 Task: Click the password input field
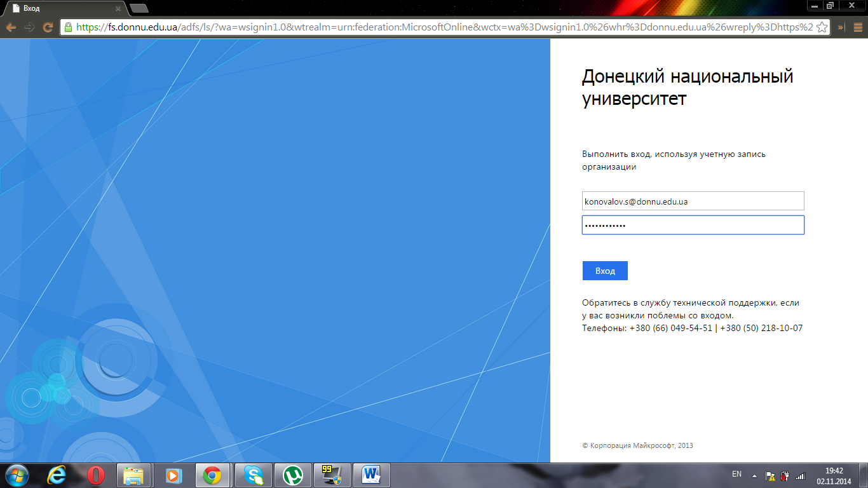693,225
